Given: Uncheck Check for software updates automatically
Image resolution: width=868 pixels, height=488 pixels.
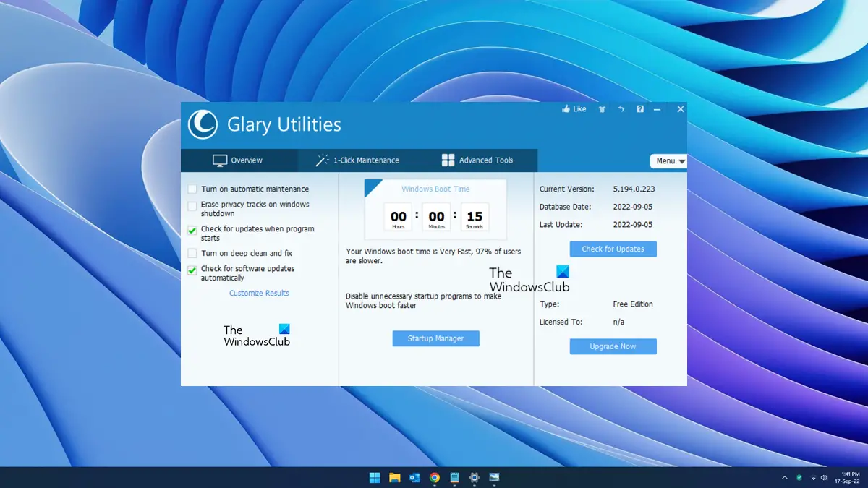Looking at the screenshot, I should point(192,270).
